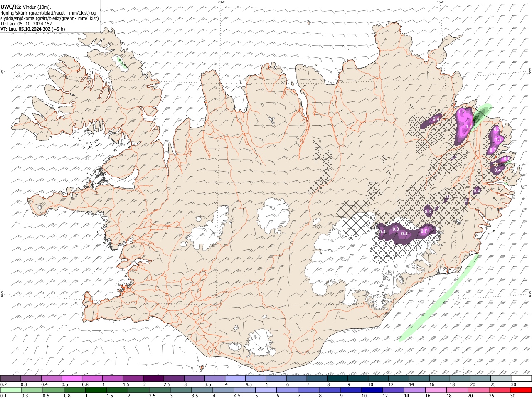The image size is (532, 399).
Task: Click the title text 'UWC/IG: Vindur (10m),'
Action: [26, 7]
